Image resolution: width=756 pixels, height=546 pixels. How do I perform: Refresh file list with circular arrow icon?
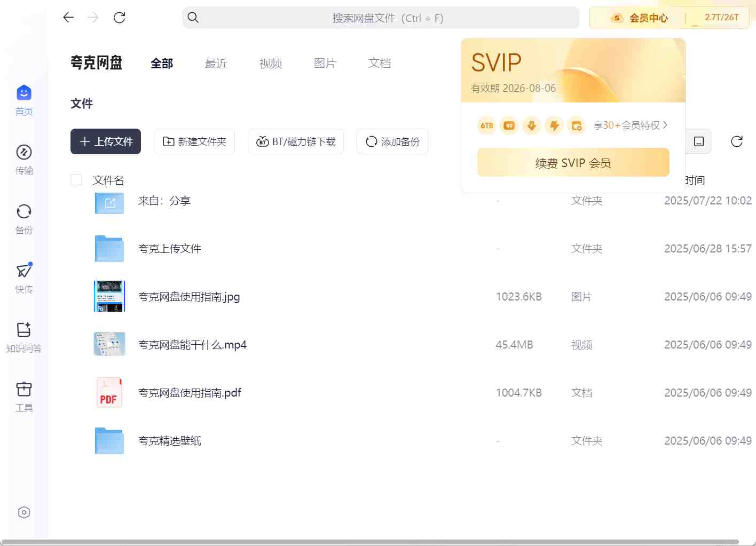pos(737,141)
